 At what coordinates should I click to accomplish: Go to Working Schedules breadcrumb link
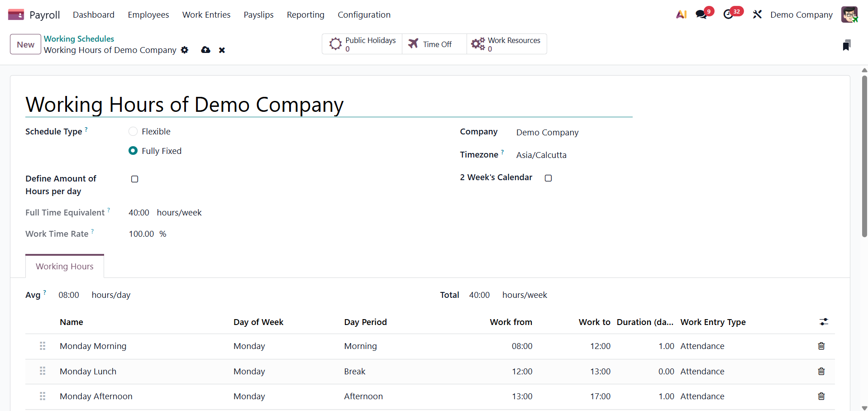point(79,39)
